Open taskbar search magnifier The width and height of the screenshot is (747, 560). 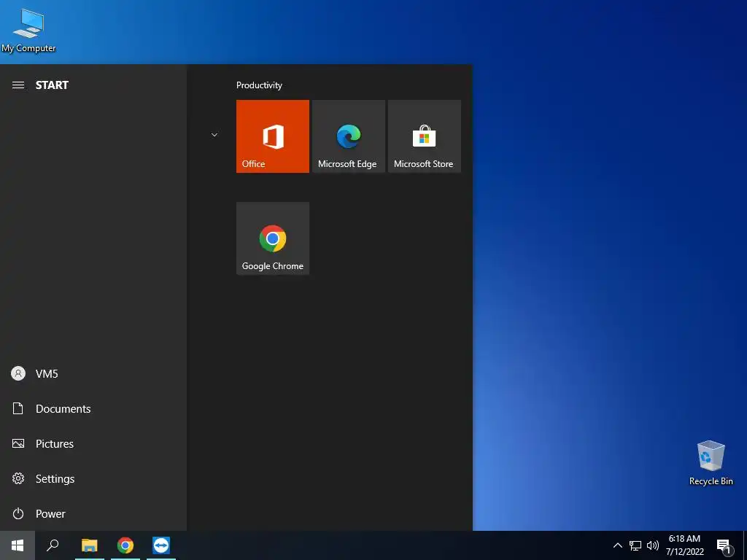(53, 545)
